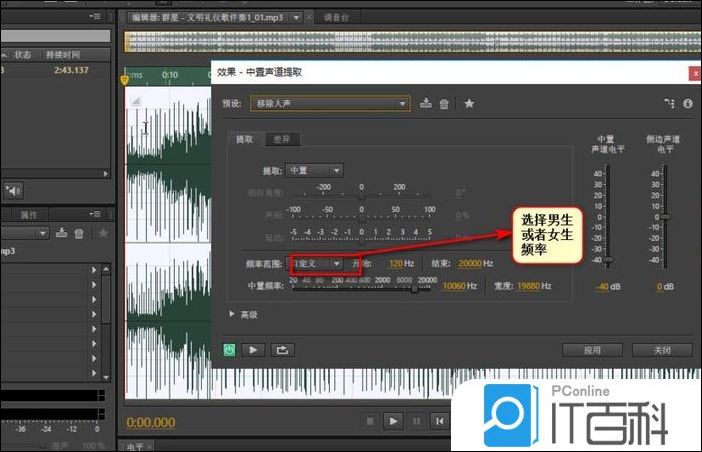Viewport: 702px width, 452px height.
Task: Save the current effect preset
Action: point(426,103)
